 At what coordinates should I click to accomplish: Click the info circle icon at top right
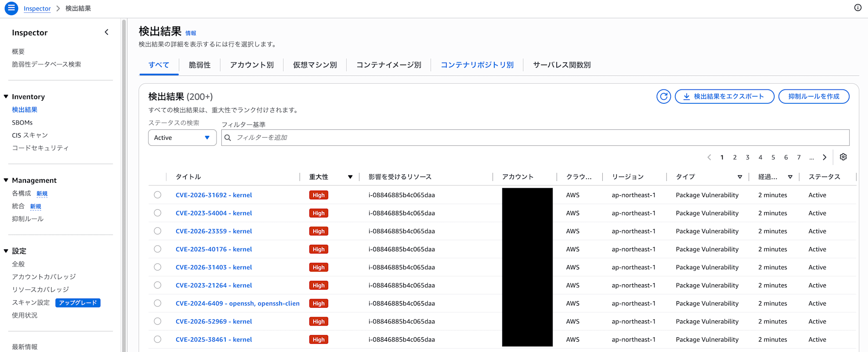[858, 8]
